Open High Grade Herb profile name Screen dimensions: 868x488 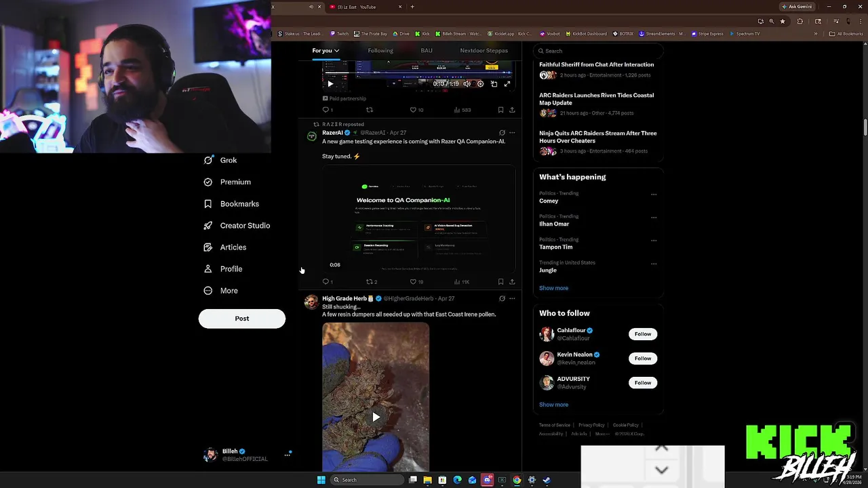tap(344, 299)
